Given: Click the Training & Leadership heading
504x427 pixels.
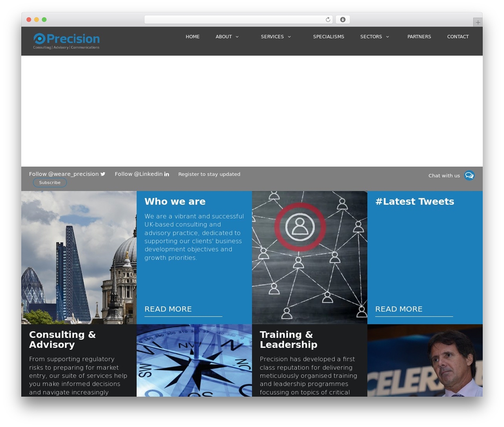Looking at the screenshot, I should tap(289, 340).
